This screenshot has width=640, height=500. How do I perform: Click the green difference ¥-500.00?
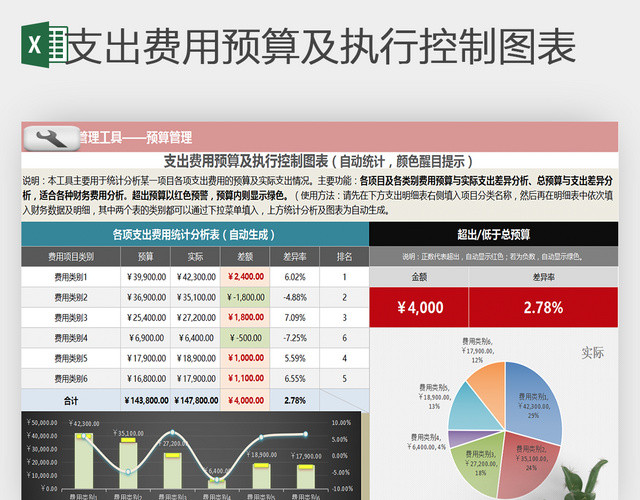coord(246,338)
